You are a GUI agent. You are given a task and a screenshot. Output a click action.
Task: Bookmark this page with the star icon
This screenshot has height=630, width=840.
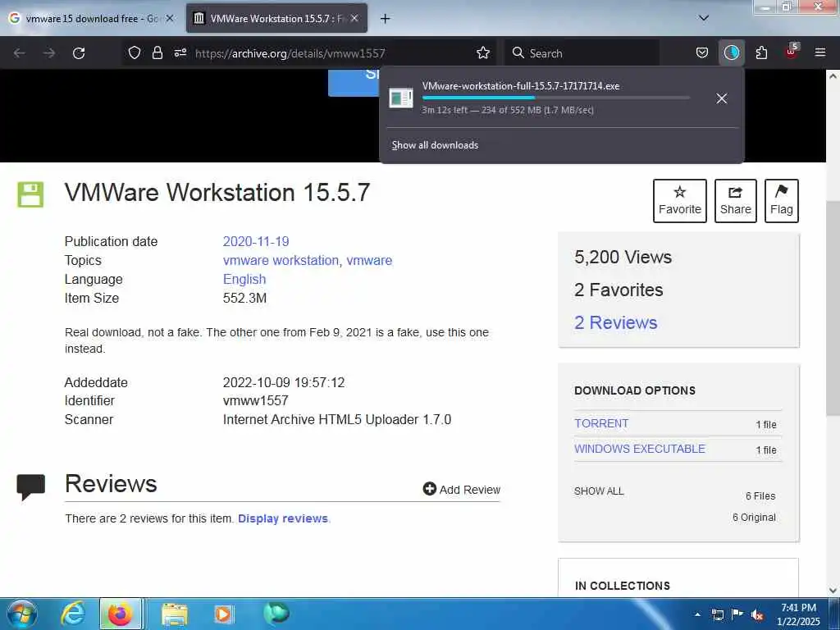tap(483, 52)
